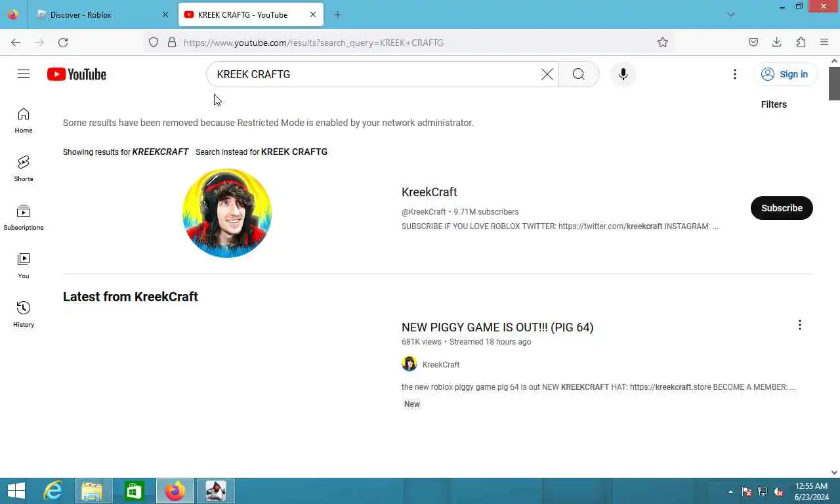The height and width of the screenshot is (504, 840).
Task: Open Firefox downloads panel
Action: (x=777, y=43)
